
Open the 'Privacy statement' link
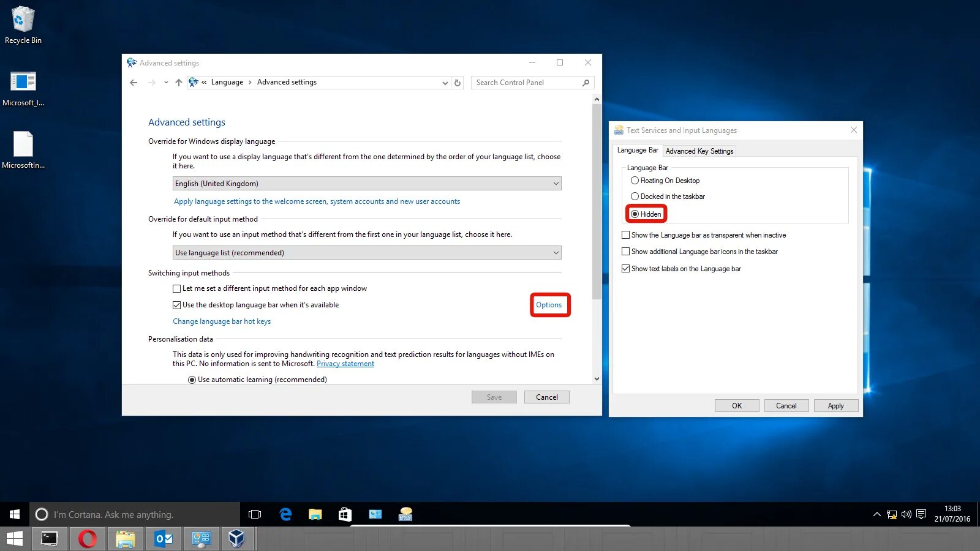point(345,364)
